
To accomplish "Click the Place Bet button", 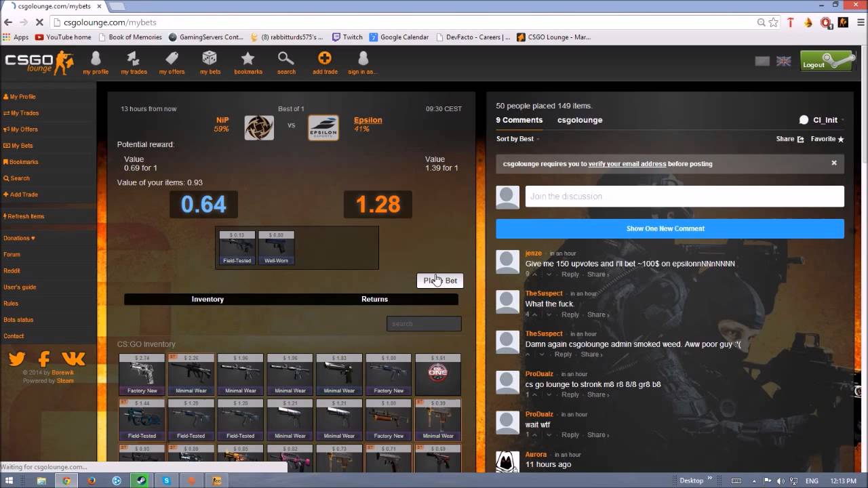I will pyautogui.click(x=440, y=281).
